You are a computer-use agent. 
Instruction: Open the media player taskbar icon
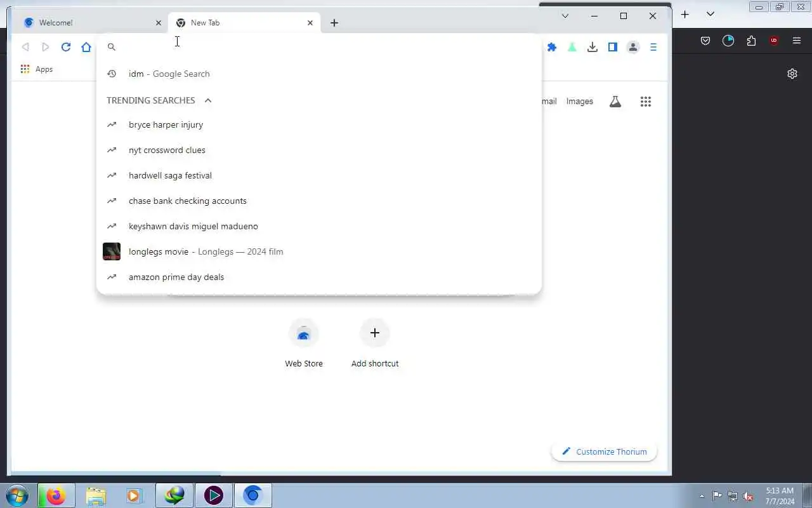pos(134,495)
